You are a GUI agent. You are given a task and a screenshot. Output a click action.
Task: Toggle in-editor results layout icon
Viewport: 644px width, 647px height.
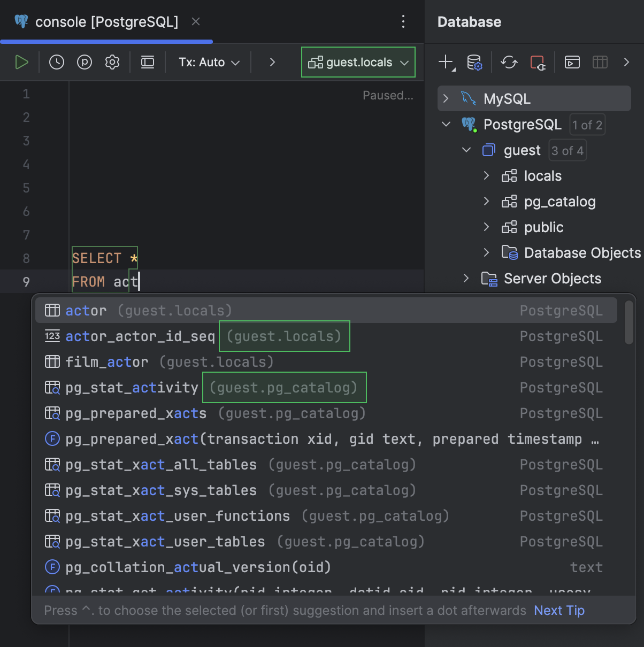pyautogui.click(x=148, y=63)
